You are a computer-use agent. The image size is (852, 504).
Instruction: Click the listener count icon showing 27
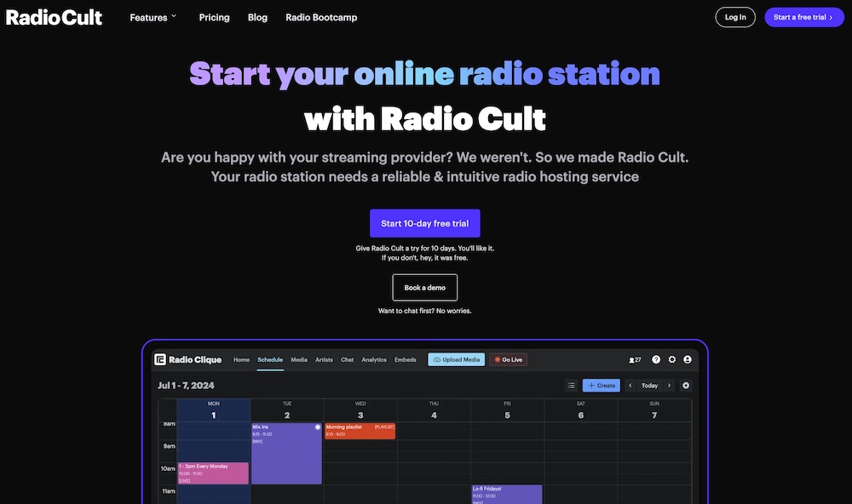point(634,359)
